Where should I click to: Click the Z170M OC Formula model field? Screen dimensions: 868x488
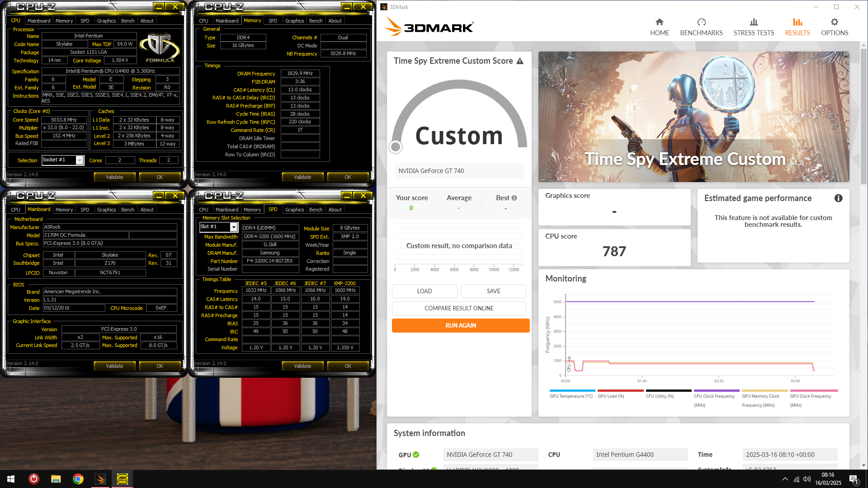click(x=85, y=235)
